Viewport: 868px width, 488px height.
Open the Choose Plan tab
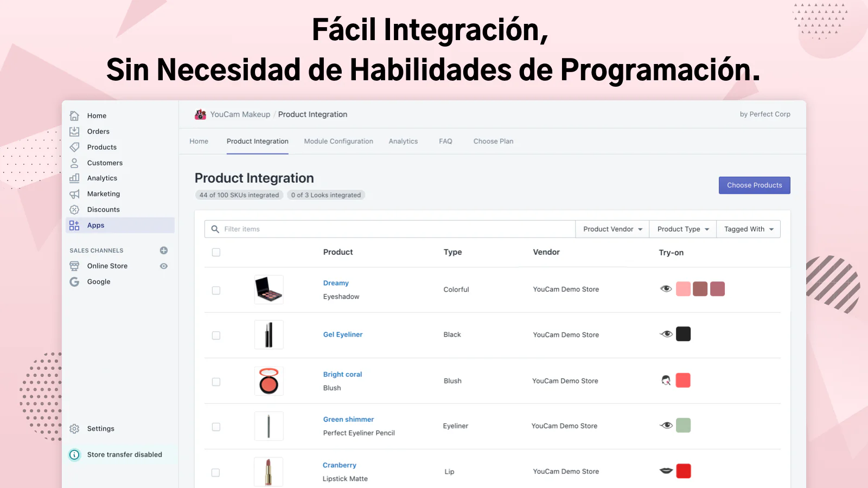point(493,141)
